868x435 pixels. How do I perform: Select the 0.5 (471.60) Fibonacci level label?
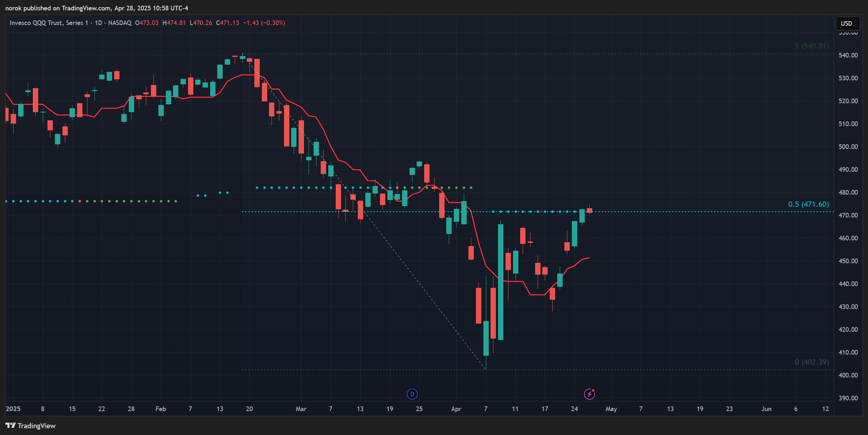(x=808, y=204)
